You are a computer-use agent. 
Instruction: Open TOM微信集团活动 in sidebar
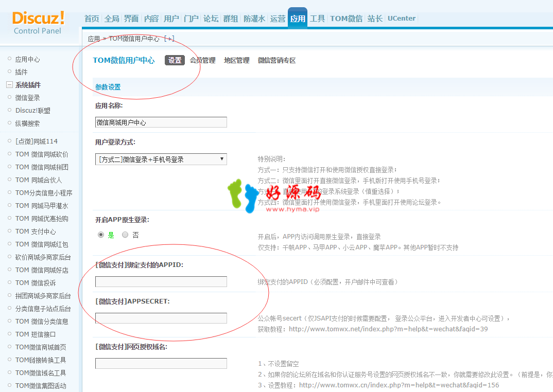click(41, 386)
